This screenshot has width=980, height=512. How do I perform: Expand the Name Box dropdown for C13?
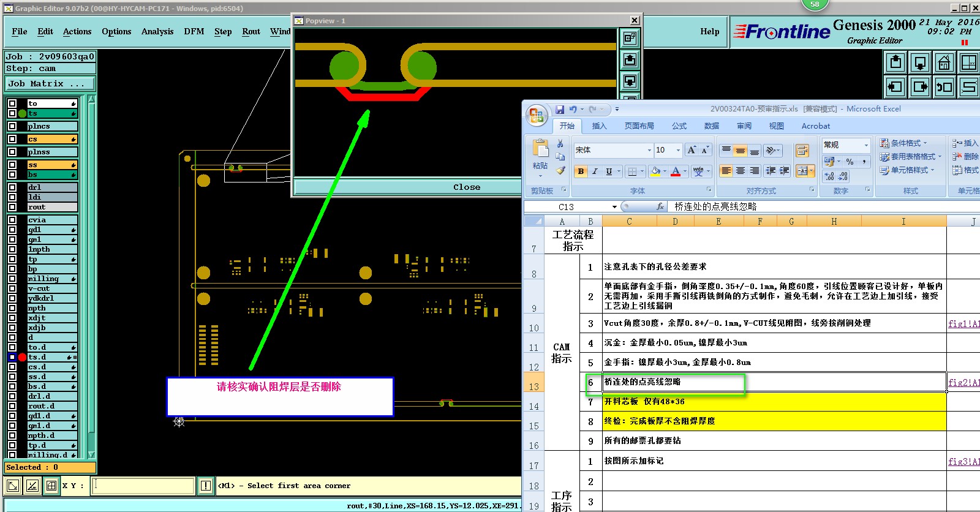614,207
